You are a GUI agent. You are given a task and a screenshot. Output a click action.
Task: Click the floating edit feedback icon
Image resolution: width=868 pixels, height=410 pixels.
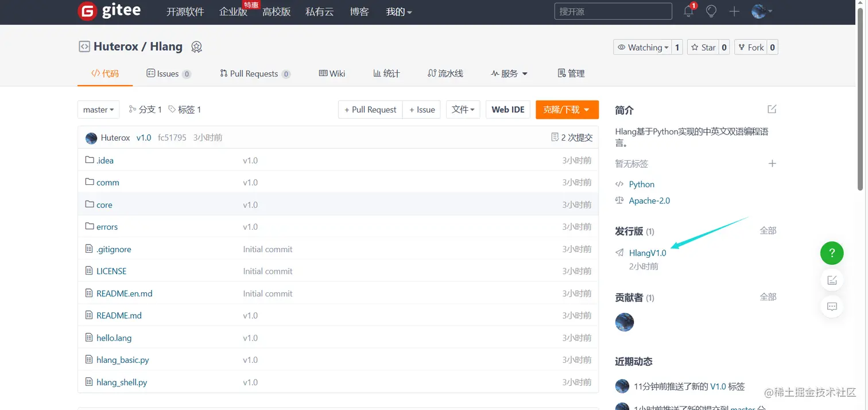coord(832,280)
